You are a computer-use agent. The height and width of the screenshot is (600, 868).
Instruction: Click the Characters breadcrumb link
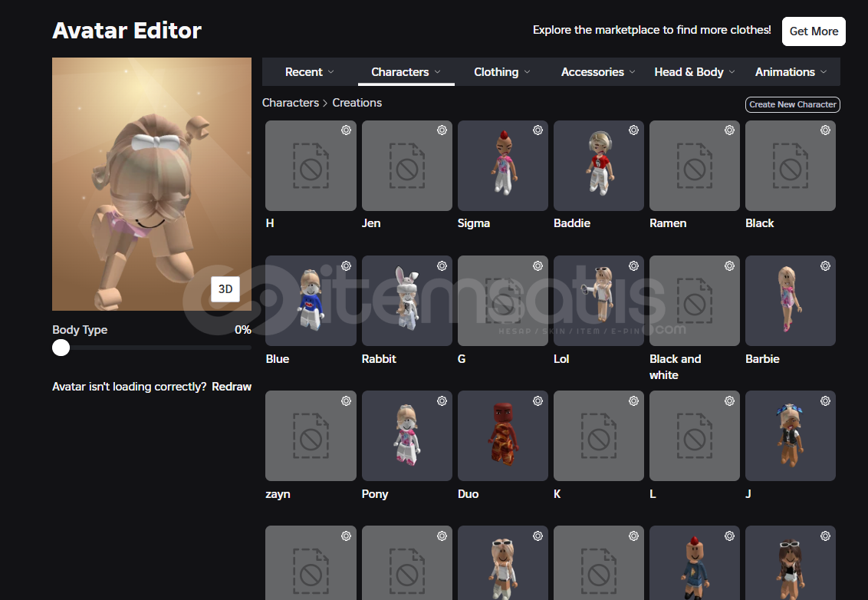click(x=290, y=103)
